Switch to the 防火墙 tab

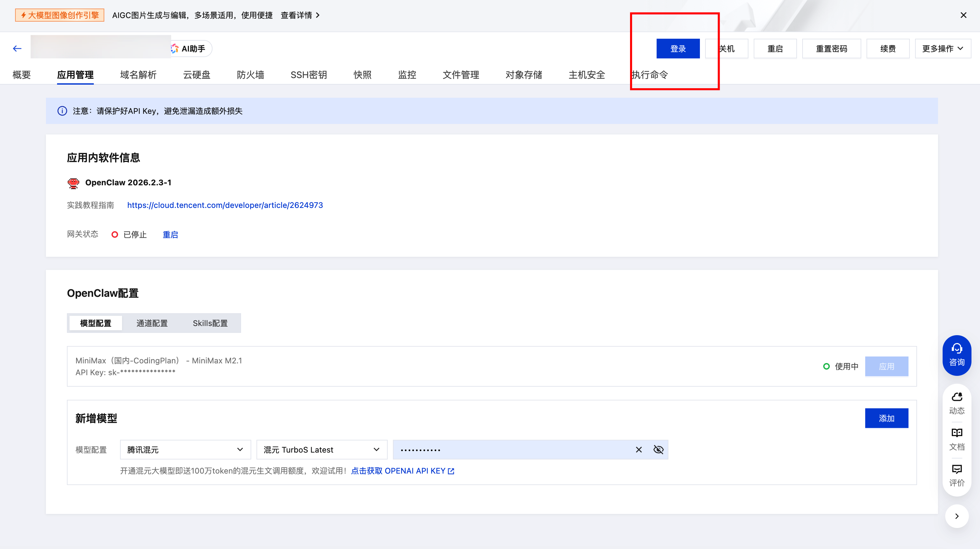[250, 74]
